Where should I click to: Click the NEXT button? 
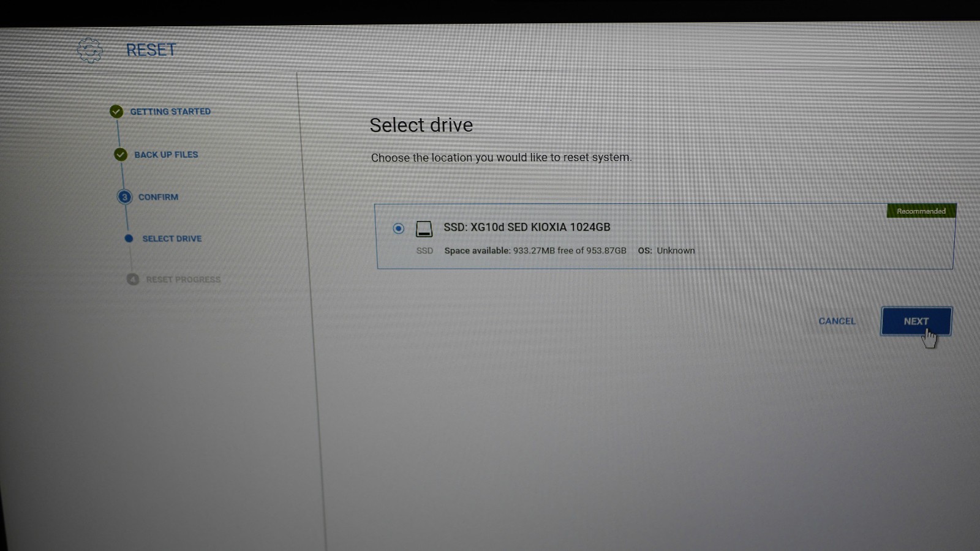[x=916, y=321]
